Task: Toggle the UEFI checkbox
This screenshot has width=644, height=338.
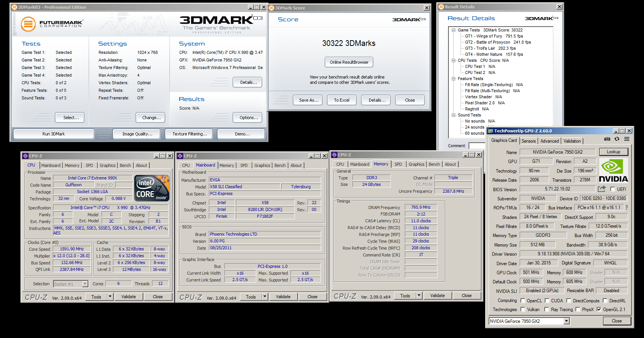Action: coord(613,189)
